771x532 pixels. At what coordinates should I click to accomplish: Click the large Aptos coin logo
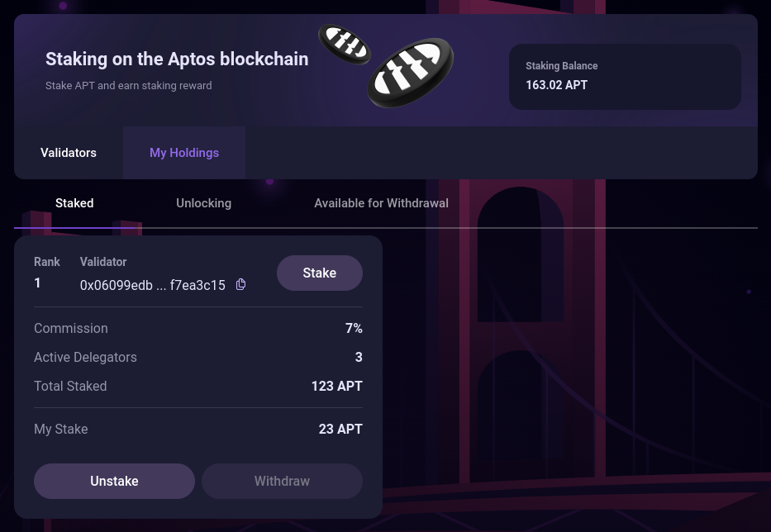pos(411,73)
